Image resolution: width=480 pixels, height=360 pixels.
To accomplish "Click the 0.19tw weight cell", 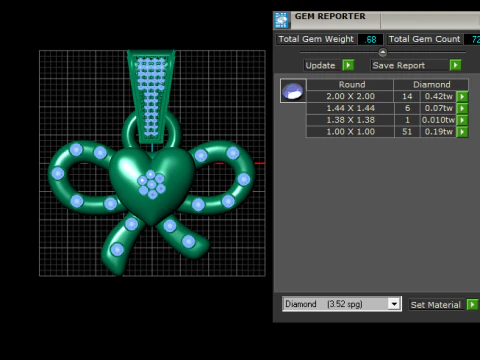I will point(438,132).
